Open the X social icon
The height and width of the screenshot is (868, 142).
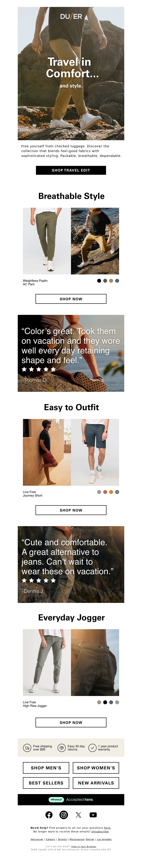coord(78,815)
